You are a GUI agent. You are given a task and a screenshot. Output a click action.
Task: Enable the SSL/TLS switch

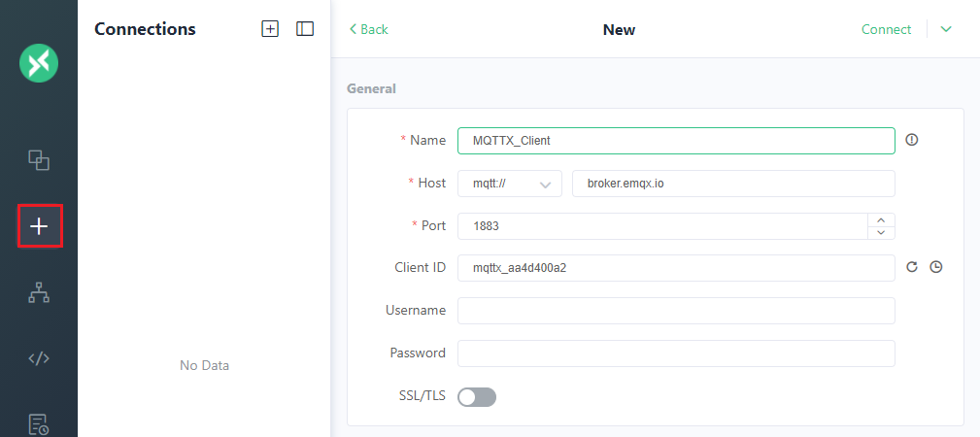477,397
